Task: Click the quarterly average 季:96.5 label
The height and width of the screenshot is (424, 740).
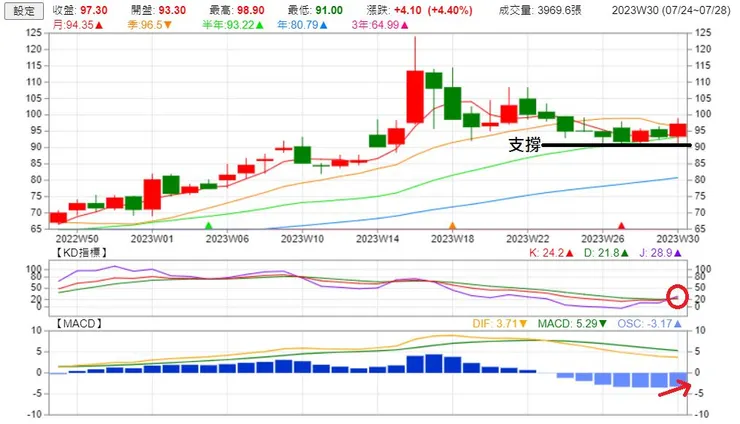Action: pyautogui.click(x=150, y=25)
